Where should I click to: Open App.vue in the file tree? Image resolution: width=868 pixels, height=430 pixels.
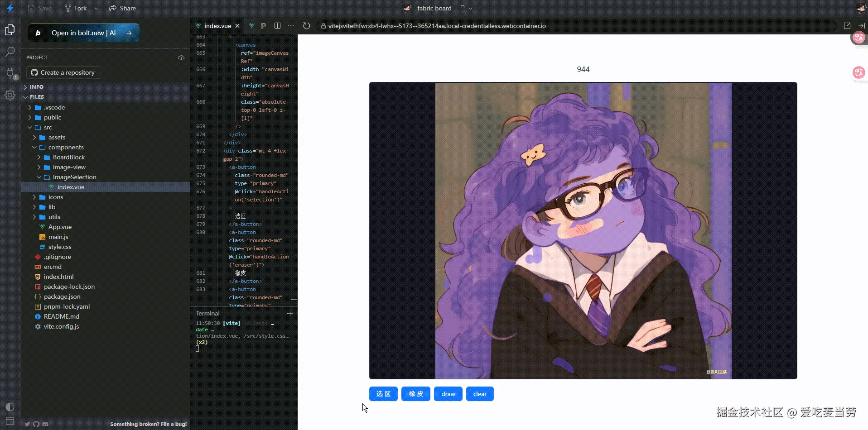click(60, 227)
